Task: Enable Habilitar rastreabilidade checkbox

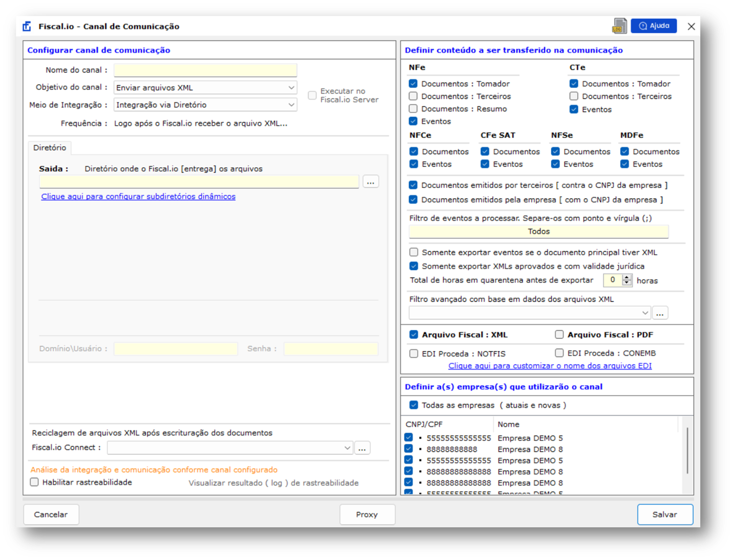Action: [34, 482]
